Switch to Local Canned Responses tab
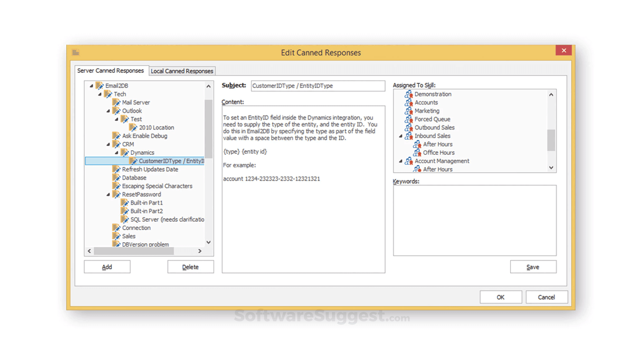Viewport: 644px width, 347px height. (182, 71)
